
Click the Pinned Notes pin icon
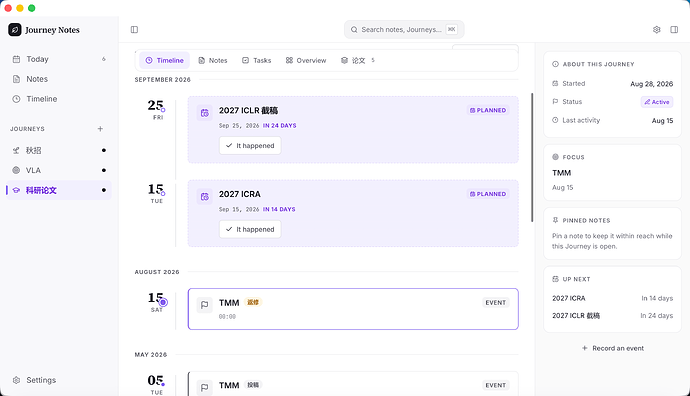555,220
